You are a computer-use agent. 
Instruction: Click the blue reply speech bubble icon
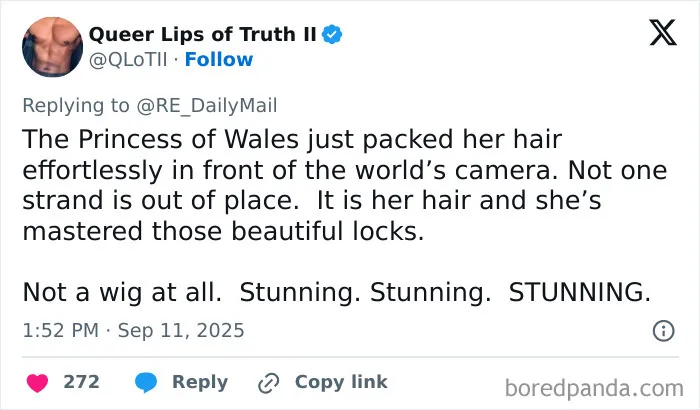146,382
